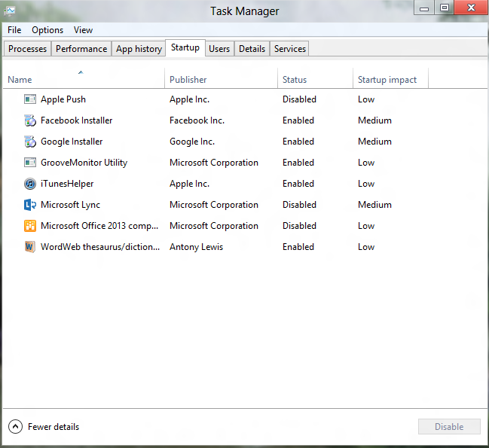Image resolution: width=489 pixels, height=448 pixels.
Task: Sort list by the Name column header
Action: pos(20,80)
